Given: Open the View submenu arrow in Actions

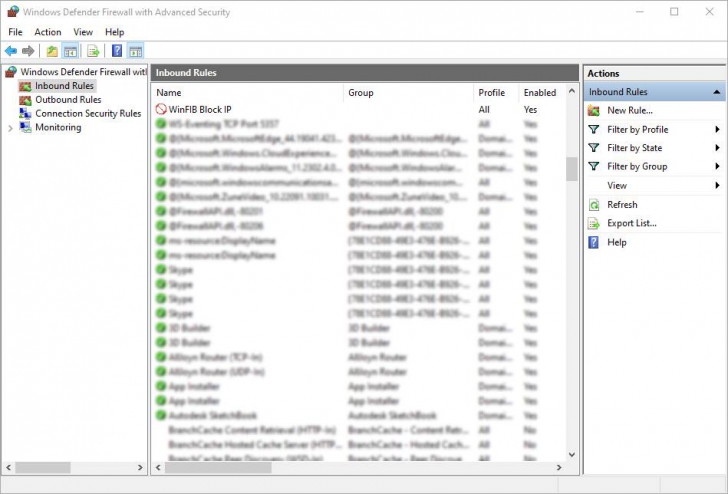Looking at the screenshot, I should coord(717,185).
